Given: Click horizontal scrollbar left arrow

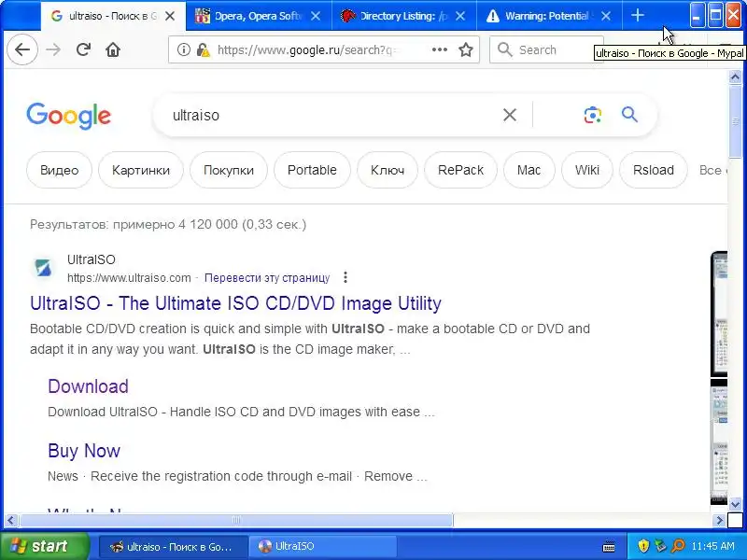Looking at the screenshot, I should (x=11, y=521).
